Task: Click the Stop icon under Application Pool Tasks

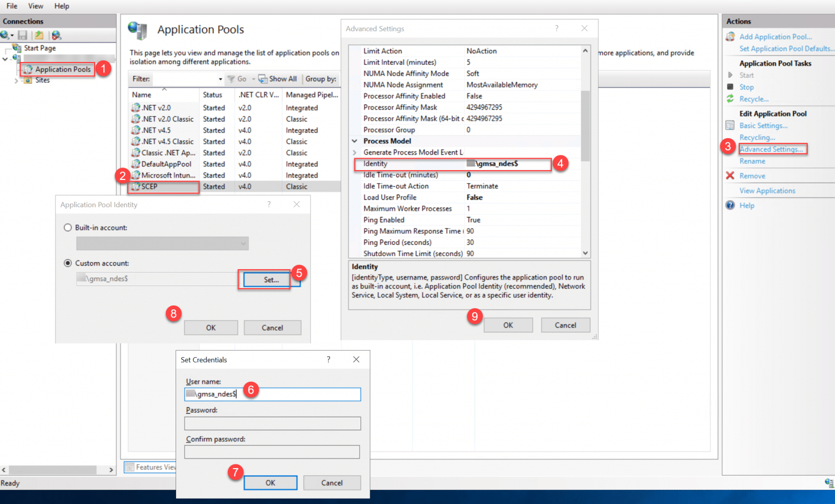Action: (x=730, y=86)
